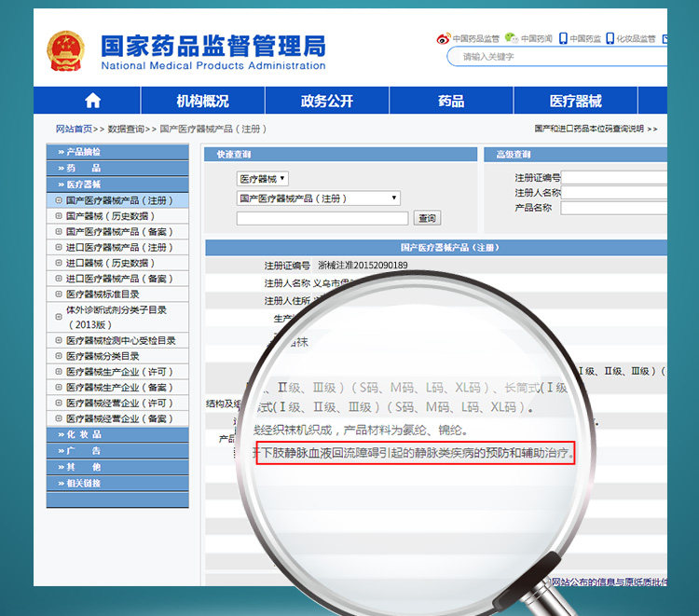Select 国产医疗器械产品（注册） in sidebar

119,200
